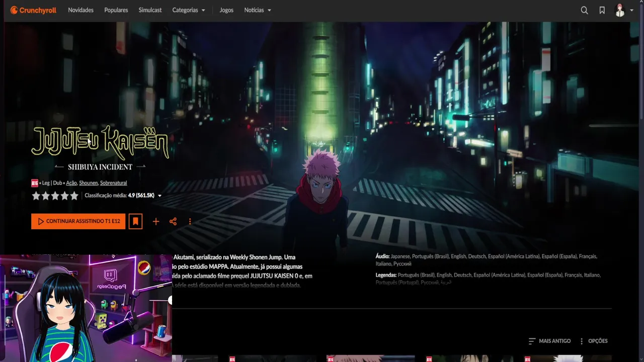Image resolution: width=644 pixels, height=362 pixels.
Task: Add series to a list with plus icon
Action: [156, 221]
